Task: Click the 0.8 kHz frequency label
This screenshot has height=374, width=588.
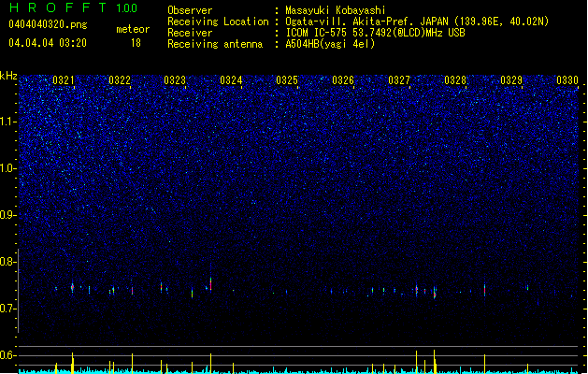Action: 8,262
